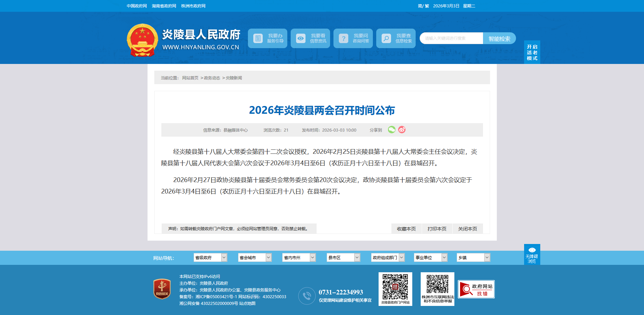Screen dimensions: 644x315
Task: Share article via Weibo icon
Action: tap(402, 130)
